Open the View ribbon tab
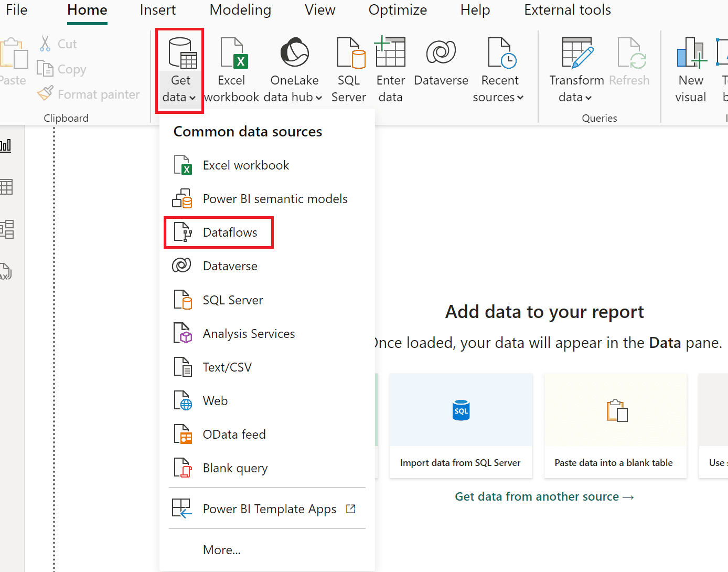 point(320,10)
